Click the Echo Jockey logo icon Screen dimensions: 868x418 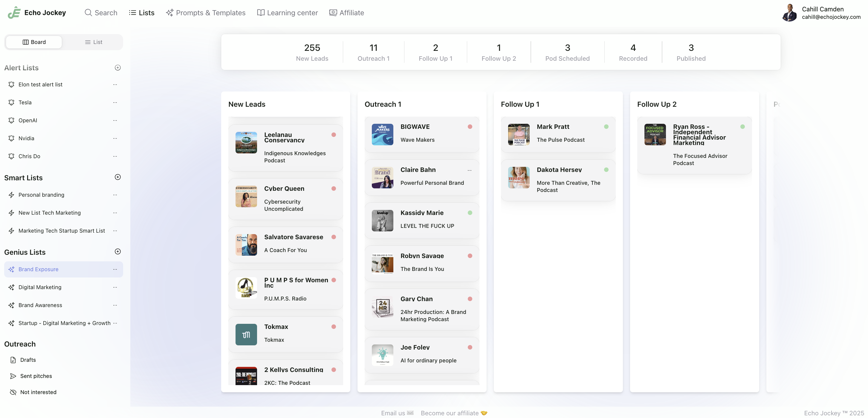point(14,13)
